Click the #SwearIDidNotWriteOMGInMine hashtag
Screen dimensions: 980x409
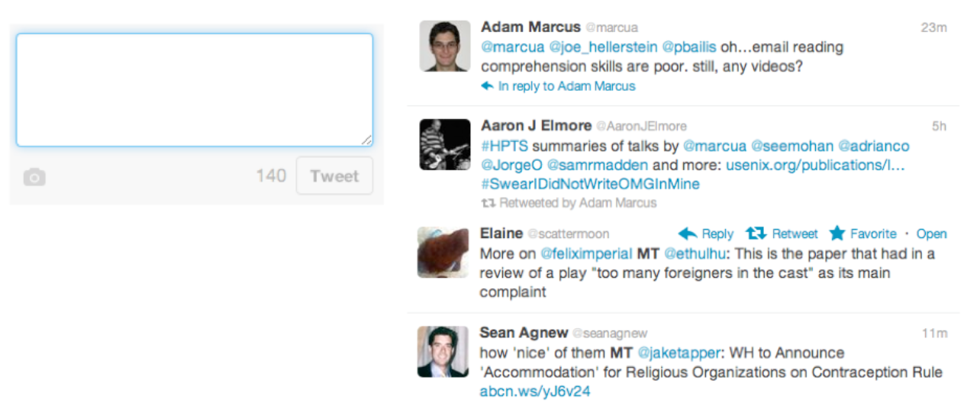click(x=590, y=184)
